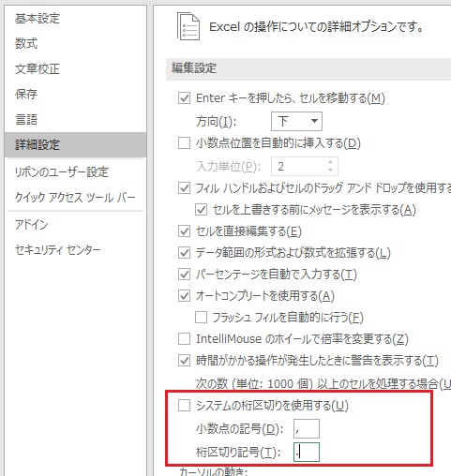The width and height of the screenshot is (451, 476).
Task: Increase 入力単位 with the up spinner arrow
Action: [x=330, y=162]
